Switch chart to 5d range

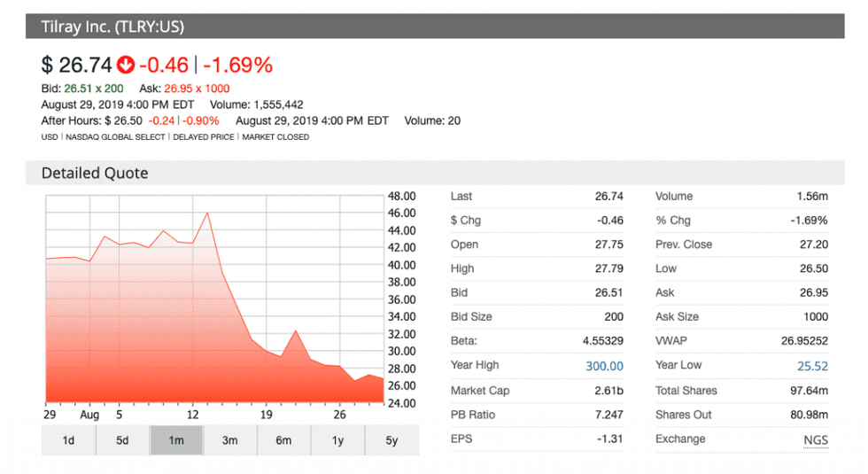coord(122,440)
